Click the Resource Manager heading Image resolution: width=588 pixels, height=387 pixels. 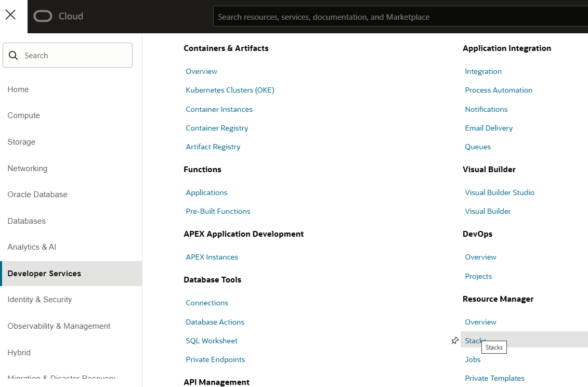[x=498, y=299]
